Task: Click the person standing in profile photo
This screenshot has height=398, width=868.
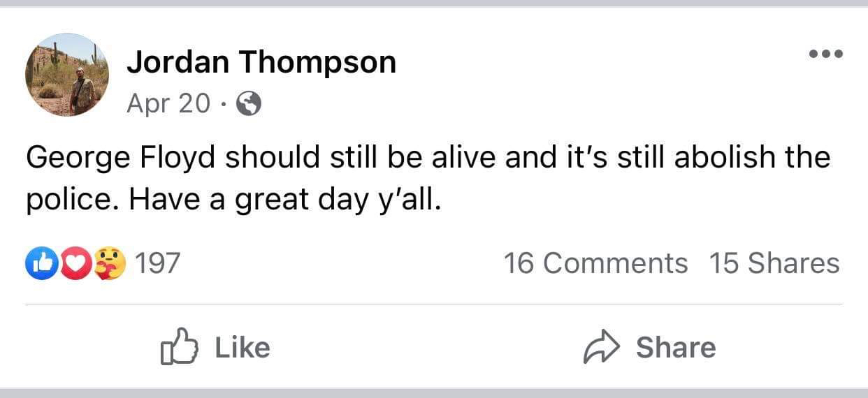Action: click(81, 91)
